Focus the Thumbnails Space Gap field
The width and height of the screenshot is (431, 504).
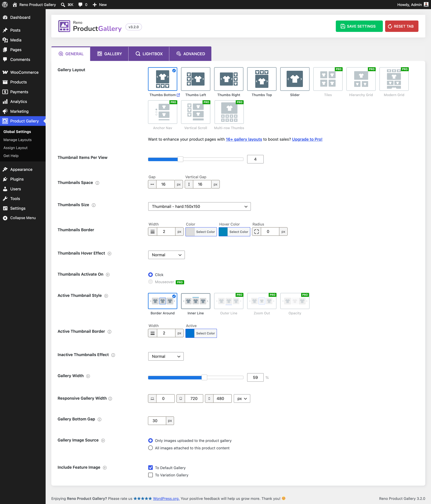pos(165,184)
